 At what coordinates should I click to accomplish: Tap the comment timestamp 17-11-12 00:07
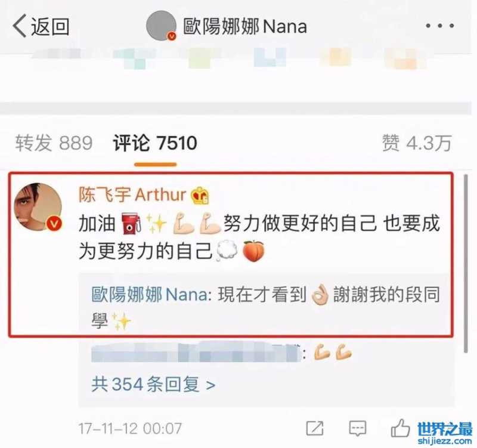click(130, 428)
